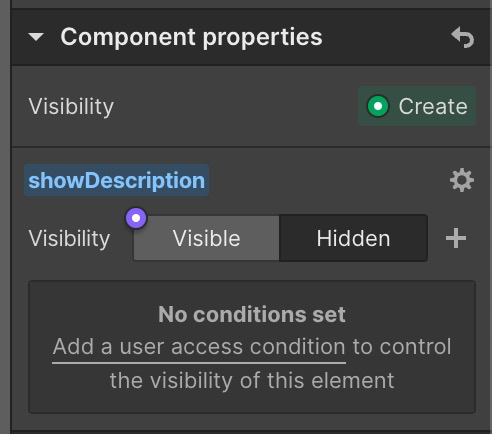Collapse the Component properties section triangle
The height and width of the screenshot is (434, 492).
pyautogui.click(x=36, y=37)
